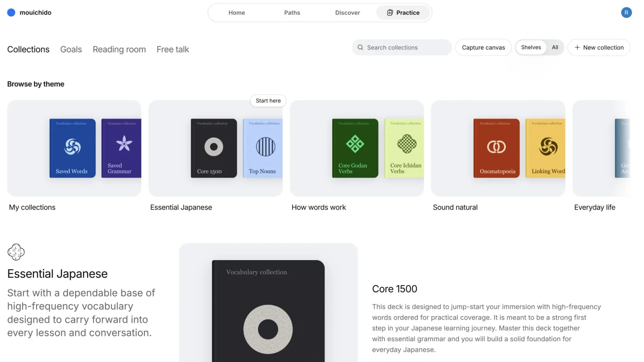The image size is (644, 362).
Task: Create a New collection
Action: click(599, 47)
